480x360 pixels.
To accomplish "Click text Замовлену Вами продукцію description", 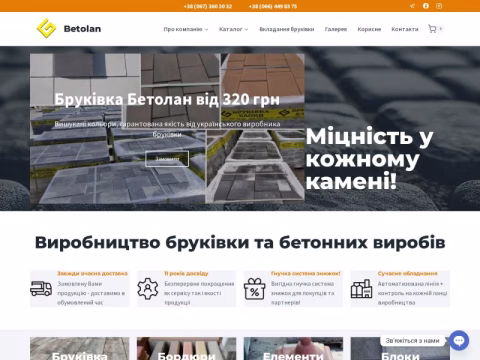I will pyautogui.click(x=91, y=293).
